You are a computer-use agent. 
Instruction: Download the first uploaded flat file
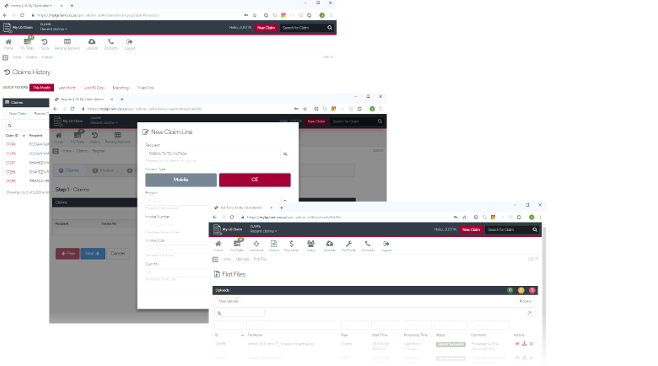[524, 344]
